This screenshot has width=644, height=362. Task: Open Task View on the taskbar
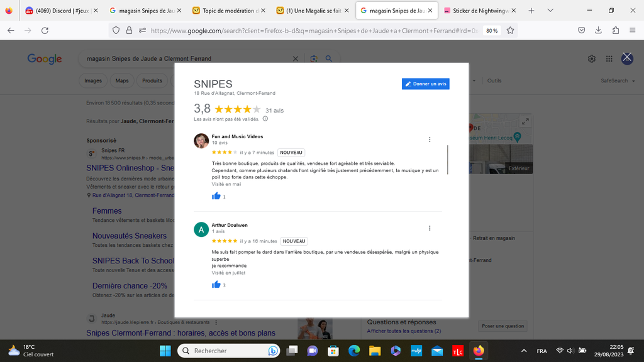[x=292, y=351]
